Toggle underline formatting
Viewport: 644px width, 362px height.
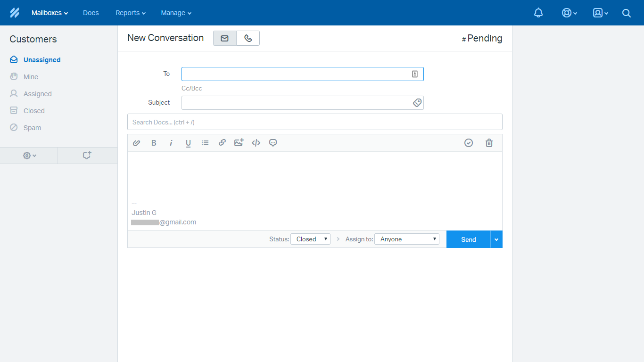point(188,143)
